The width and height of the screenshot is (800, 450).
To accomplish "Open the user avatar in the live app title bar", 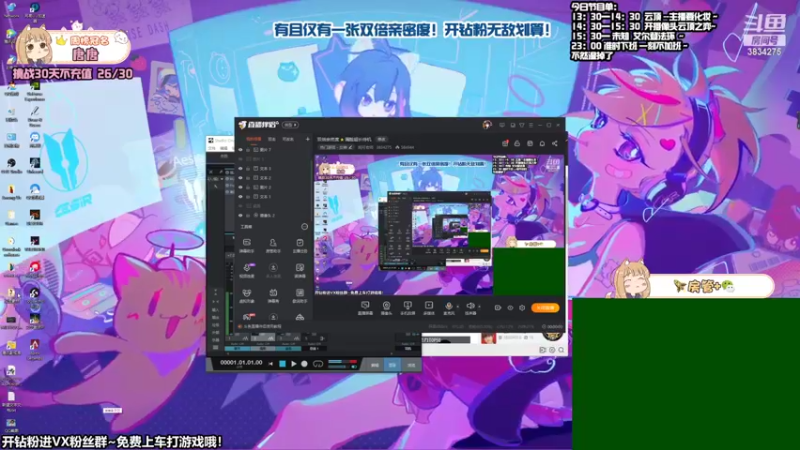I will (487, 124).
